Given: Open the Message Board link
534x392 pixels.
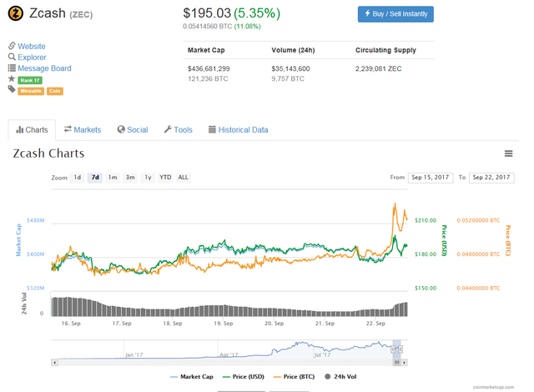Looking at the screenshot, I should click(x=44, y=68).
